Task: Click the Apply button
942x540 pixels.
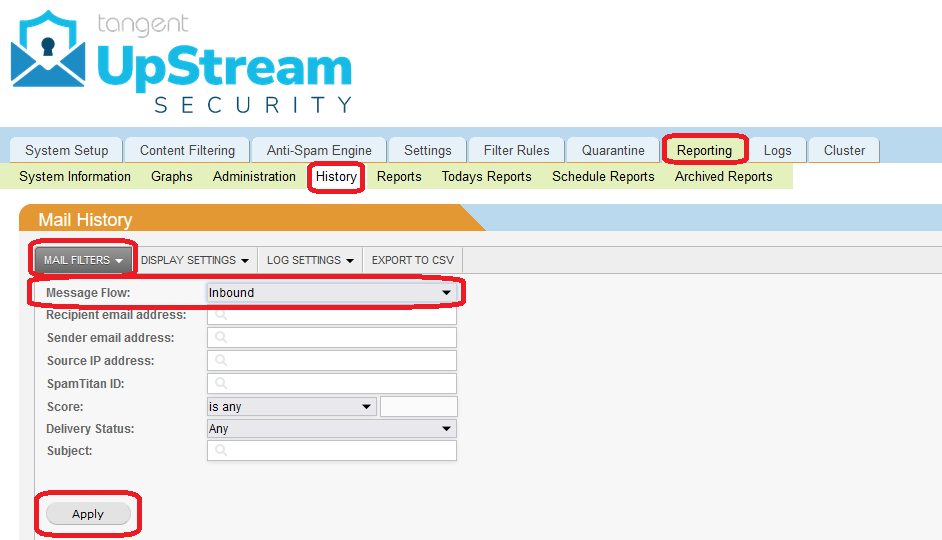Action: point(88,514)
